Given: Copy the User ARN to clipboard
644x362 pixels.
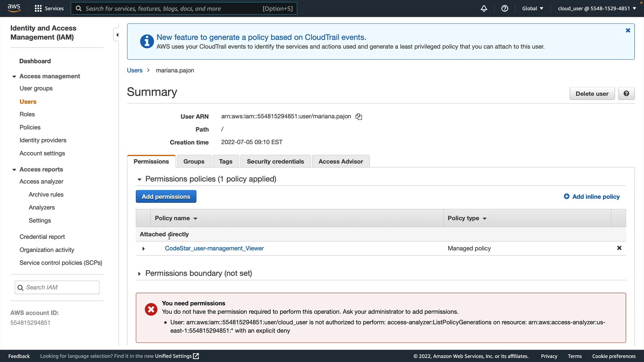Looking at the screenshot, I should coord(359,117).
